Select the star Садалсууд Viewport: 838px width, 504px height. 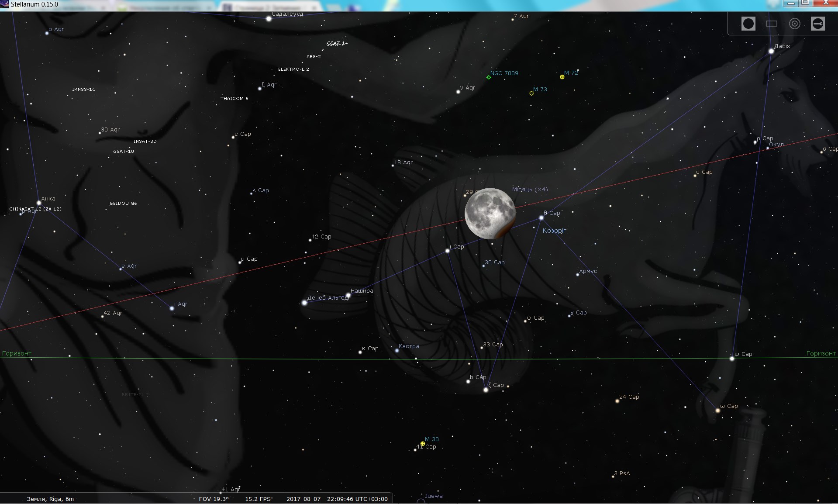coord(269,19)
